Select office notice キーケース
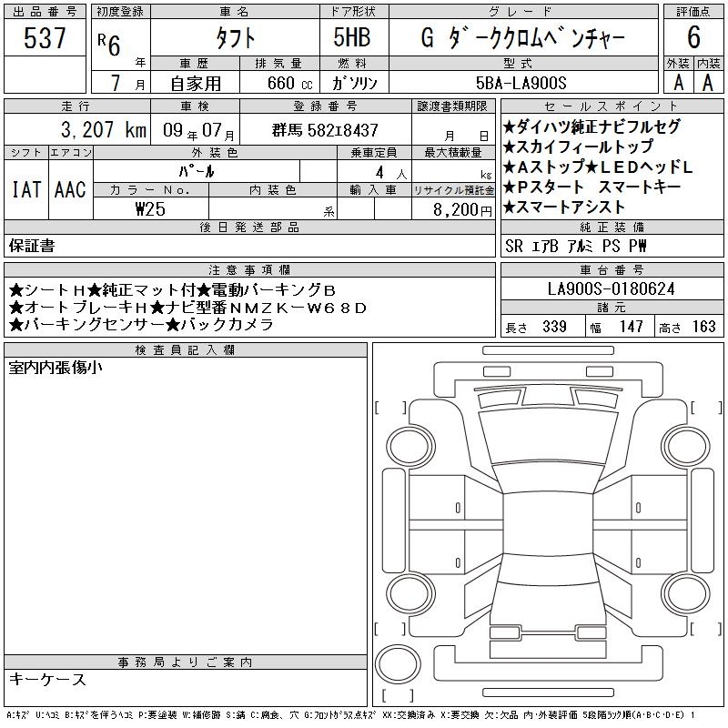 tap(47, 679)
